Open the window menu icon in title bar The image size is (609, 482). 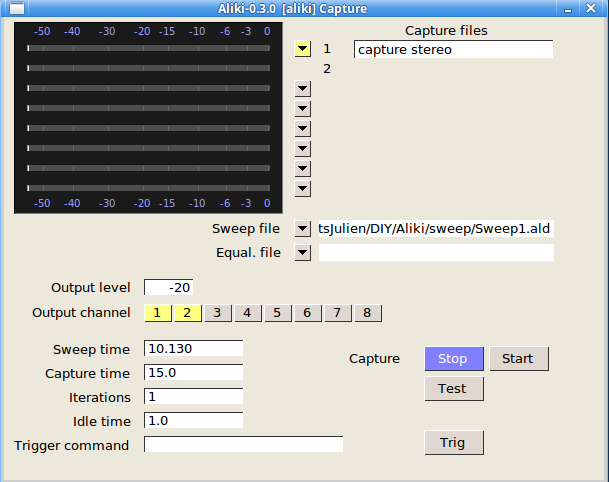17,8
